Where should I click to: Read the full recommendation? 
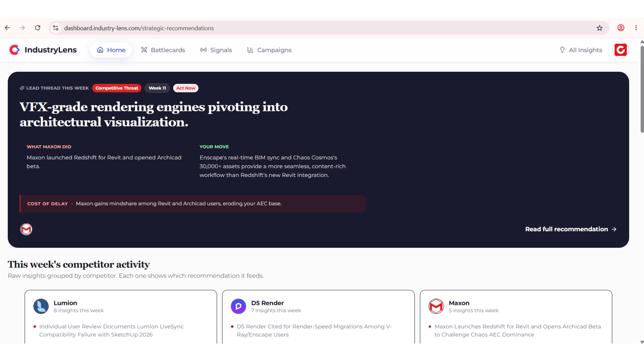coord(571,229)
